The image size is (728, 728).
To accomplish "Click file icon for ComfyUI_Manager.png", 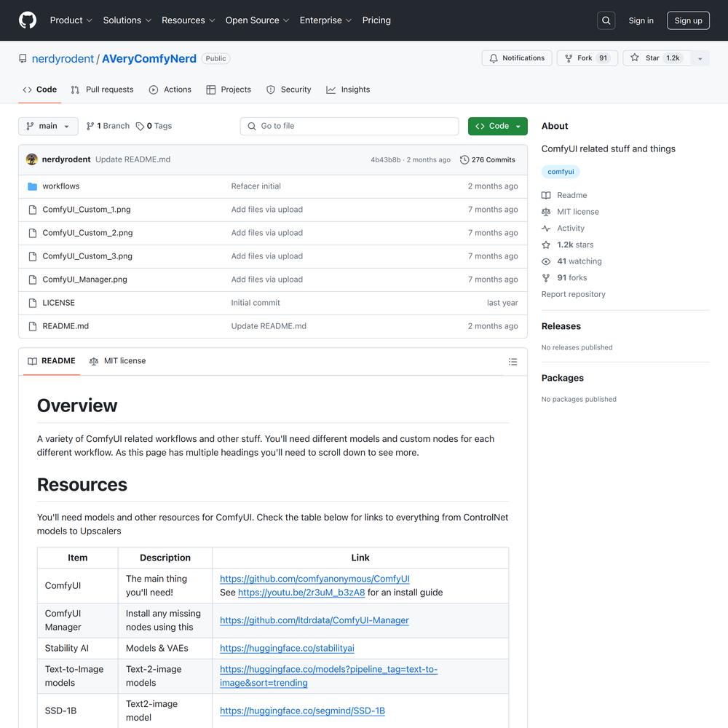I will [33, 280].
